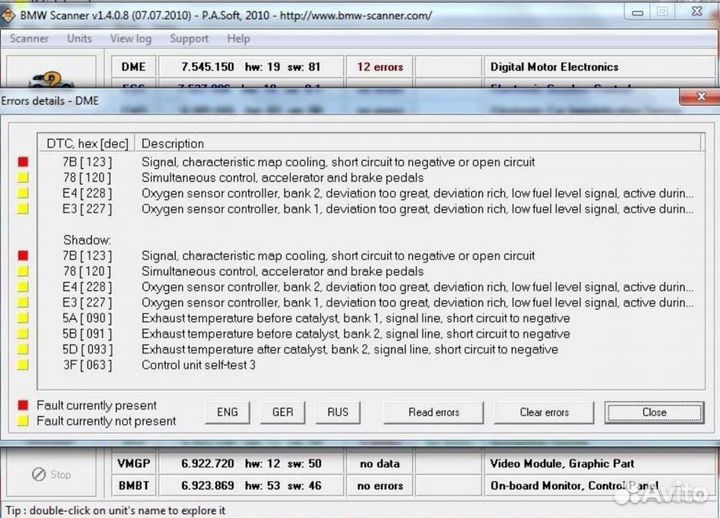
Task: Open the Units menu
Action: [x=79, y=39]
